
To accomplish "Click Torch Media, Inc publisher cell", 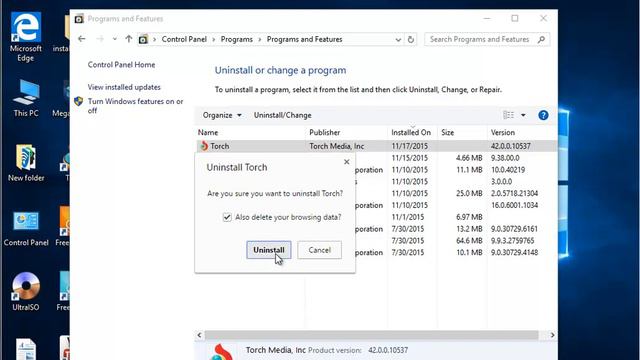I will coord(337,146).
